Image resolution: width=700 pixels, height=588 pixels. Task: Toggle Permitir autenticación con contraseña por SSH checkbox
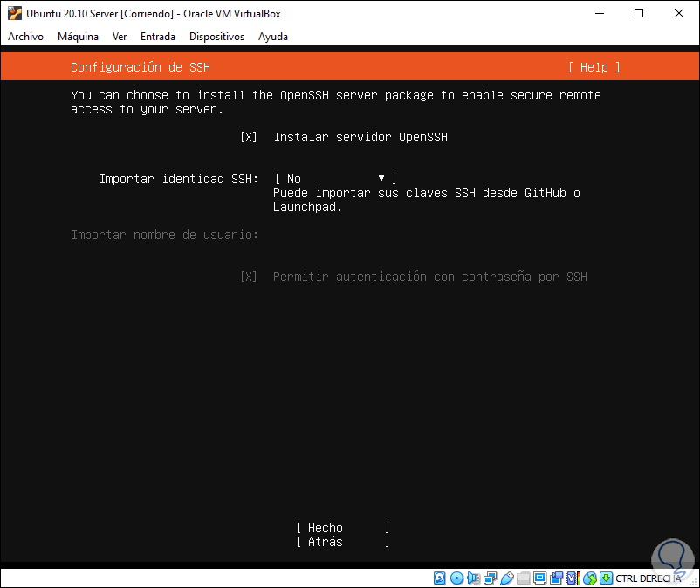[x=249, y=277]
